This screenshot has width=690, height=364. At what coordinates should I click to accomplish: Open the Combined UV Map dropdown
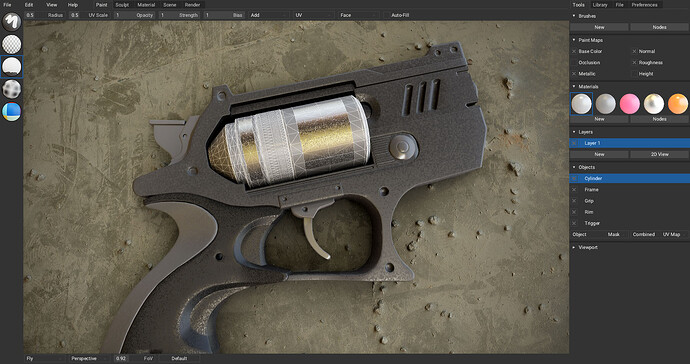click(659, 235)
